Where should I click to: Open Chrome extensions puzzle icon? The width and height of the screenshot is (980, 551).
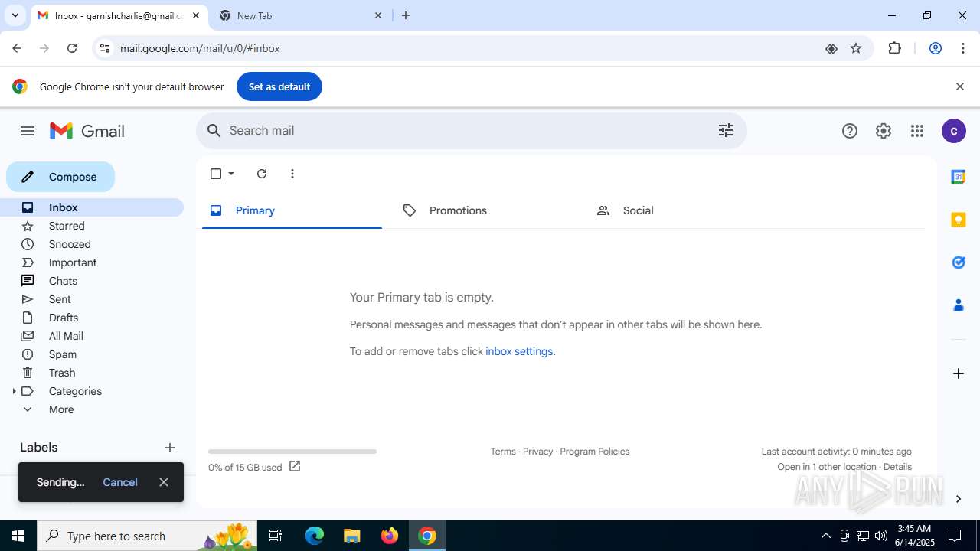pyautogui.click(x=894, y=48)
